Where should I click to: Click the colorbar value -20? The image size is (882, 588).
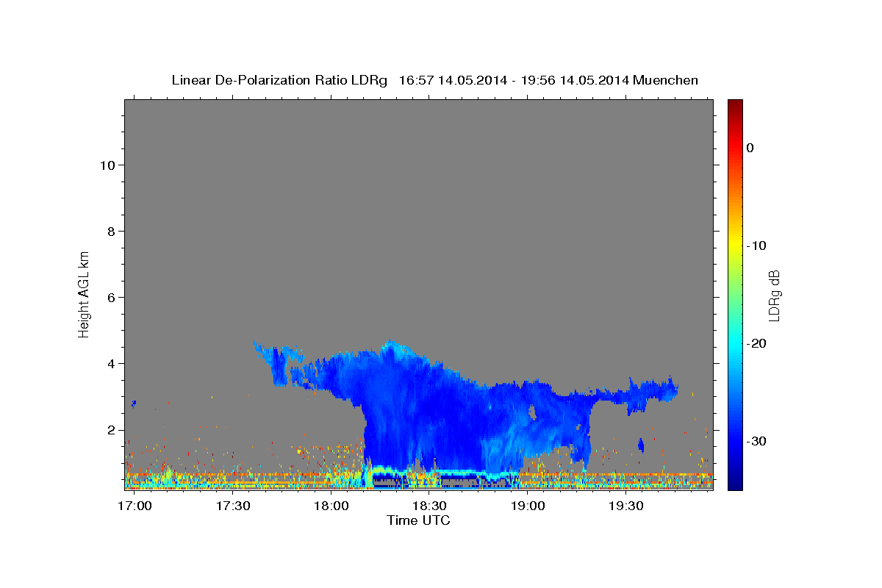coord(756,343)
